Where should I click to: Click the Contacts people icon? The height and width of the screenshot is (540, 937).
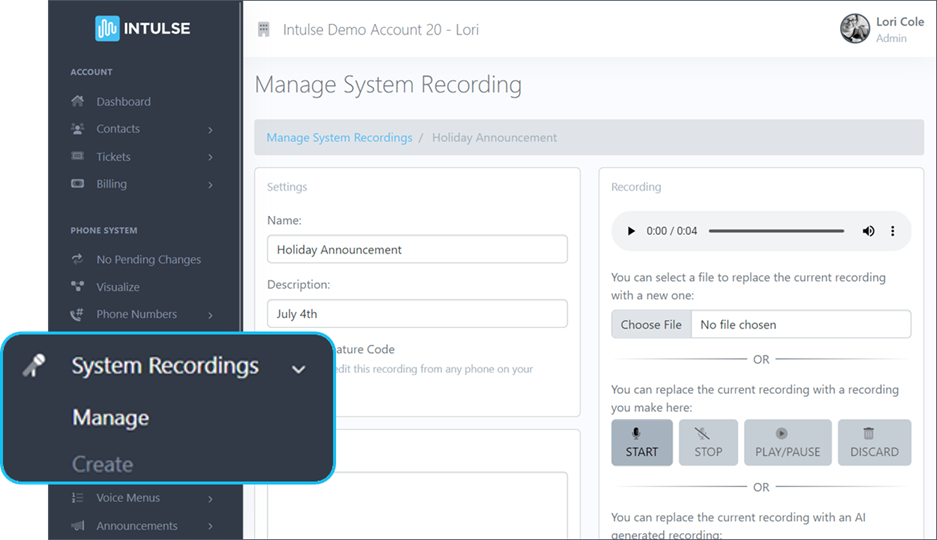coord(78,129)
